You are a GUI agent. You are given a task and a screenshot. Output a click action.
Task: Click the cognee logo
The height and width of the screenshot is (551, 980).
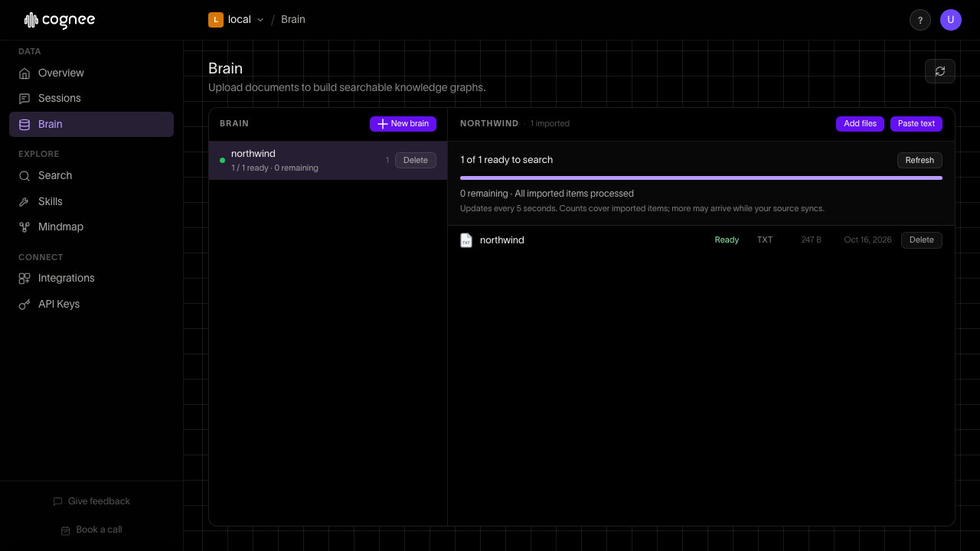coord(60,20)
